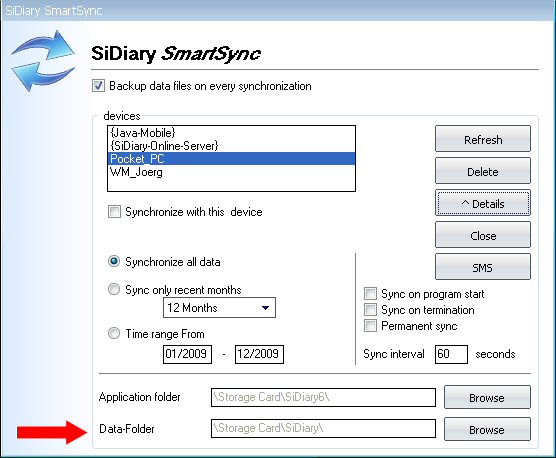Enable Sync on termination option
556x458 pixels.
click(370, 309)
